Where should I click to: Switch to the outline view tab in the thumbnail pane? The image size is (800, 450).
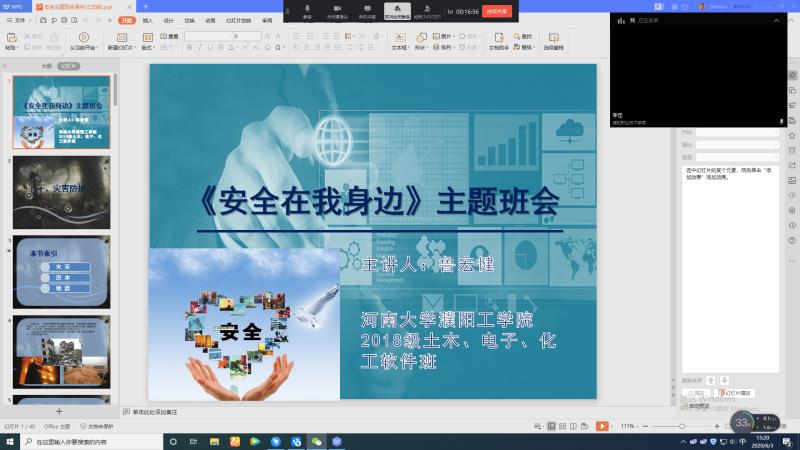pos(46,66)
